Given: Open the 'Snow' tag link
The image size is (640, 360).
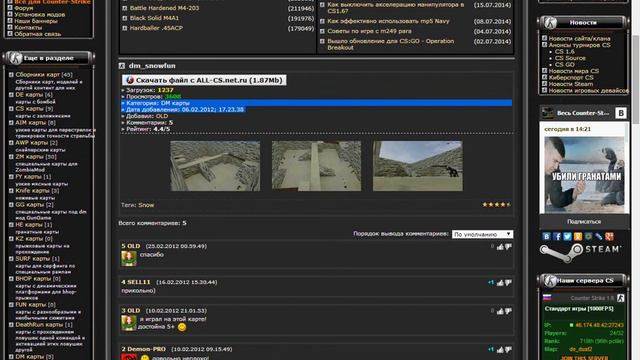Looking at the screenshot, I should pos(146,205).
